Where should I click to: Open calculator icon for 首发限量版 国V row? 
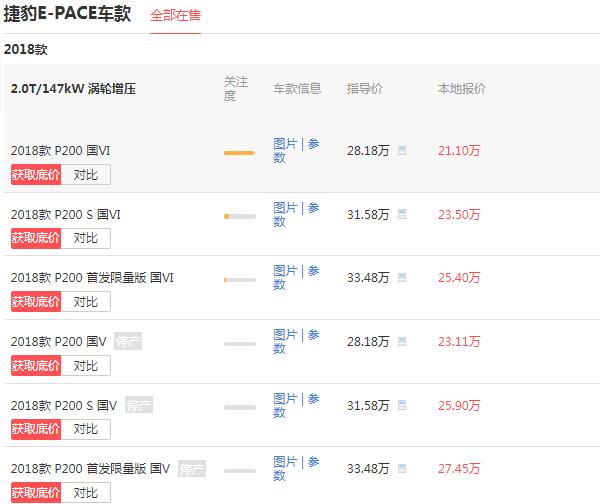pyautogui.click(x=402, y=468)
